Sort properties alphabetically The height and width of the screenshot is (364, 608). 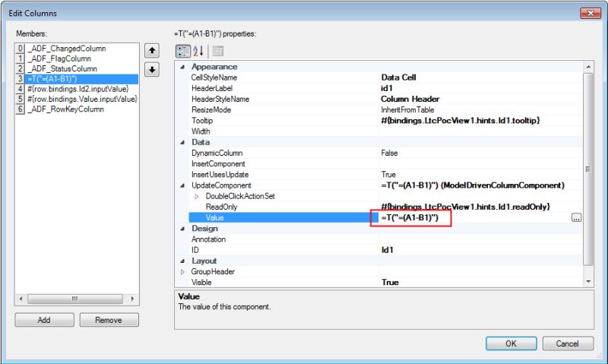[198, 51]
